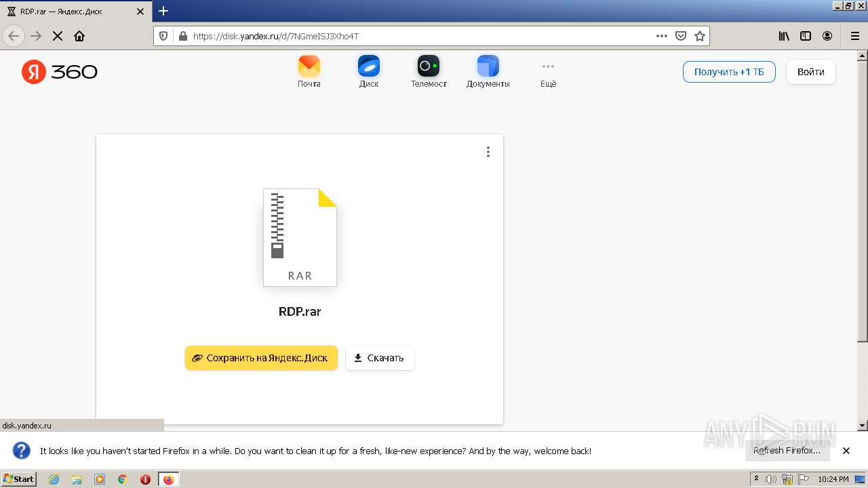Image resolution: width=868 pixels, height=488 pixels.
Task: Click the Скачать download button
Action: [x=380, y=358]
